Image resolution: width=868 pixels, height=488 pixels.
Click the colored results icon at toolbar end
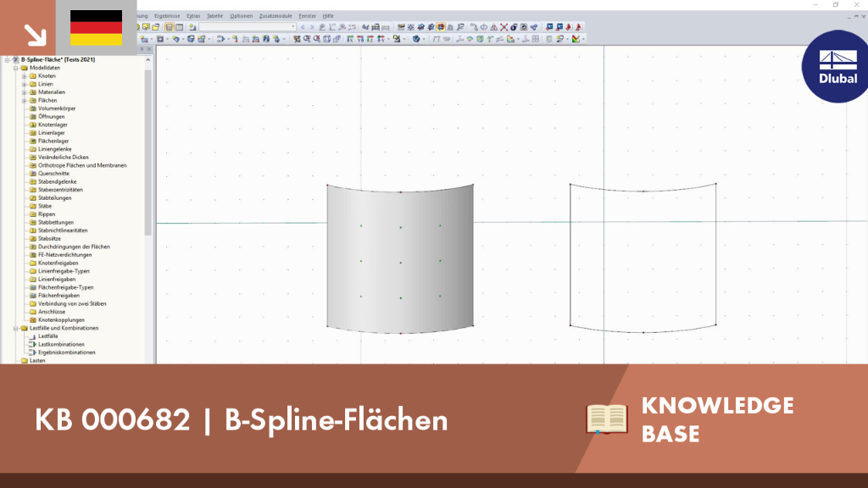tap(576, 39)
